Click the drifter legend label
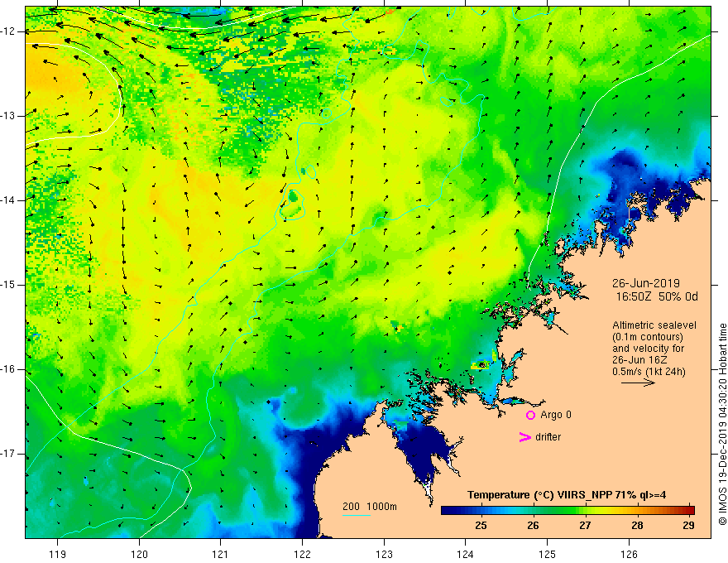Viewport: 728px width, 563px height. coord(548,437)
